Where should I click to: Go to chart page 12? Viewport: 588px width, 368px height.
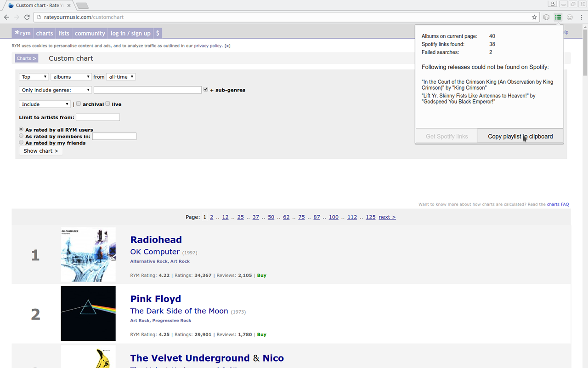tap(225, 217)
